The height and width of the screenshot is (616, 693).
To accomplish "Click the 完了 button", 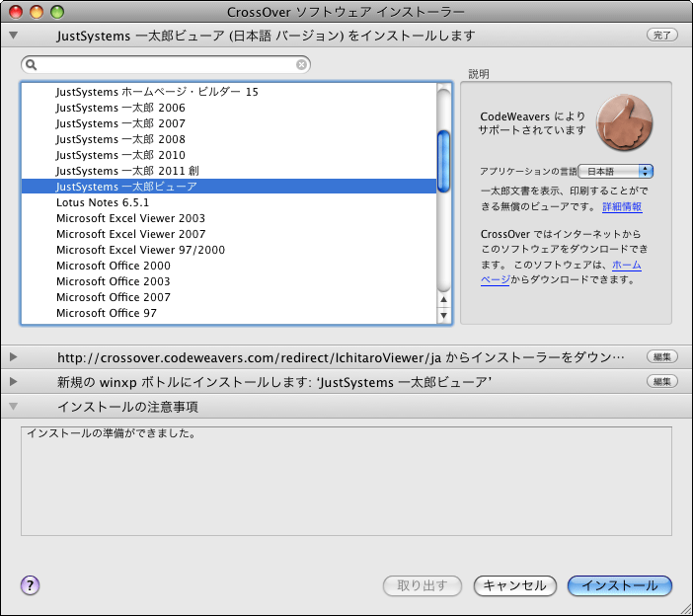I will 662,35.
